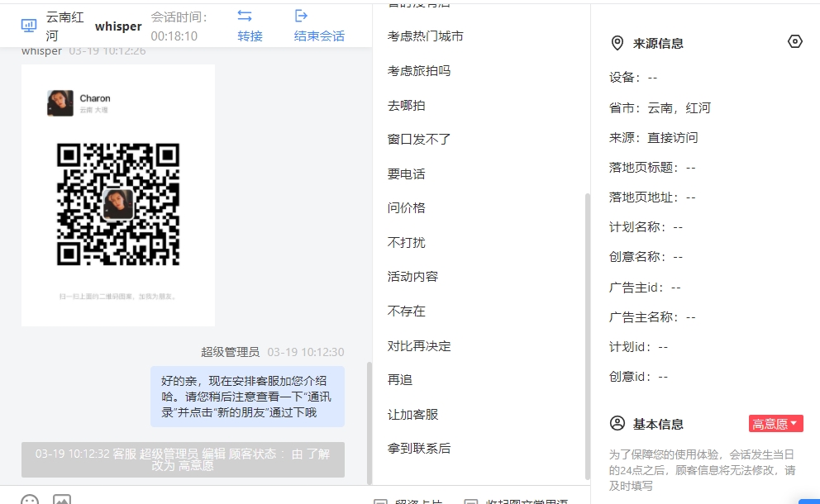
Task: Click Charon's avatar in the QR card
Action: [60, 103]
